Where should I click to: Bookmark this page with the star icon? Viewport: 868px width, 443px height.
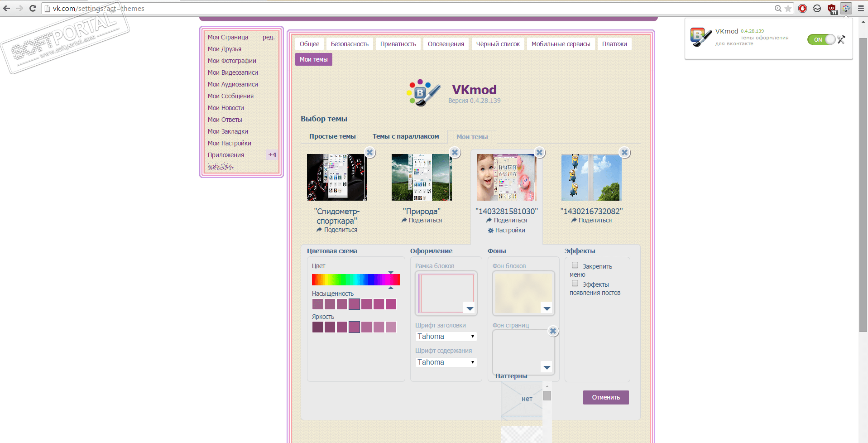point(788,8)
